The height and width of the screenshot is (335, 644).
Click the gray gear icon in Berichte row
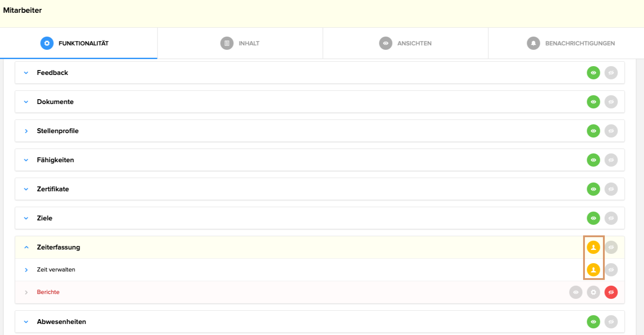pyautogui.click(x=593, y=292)
